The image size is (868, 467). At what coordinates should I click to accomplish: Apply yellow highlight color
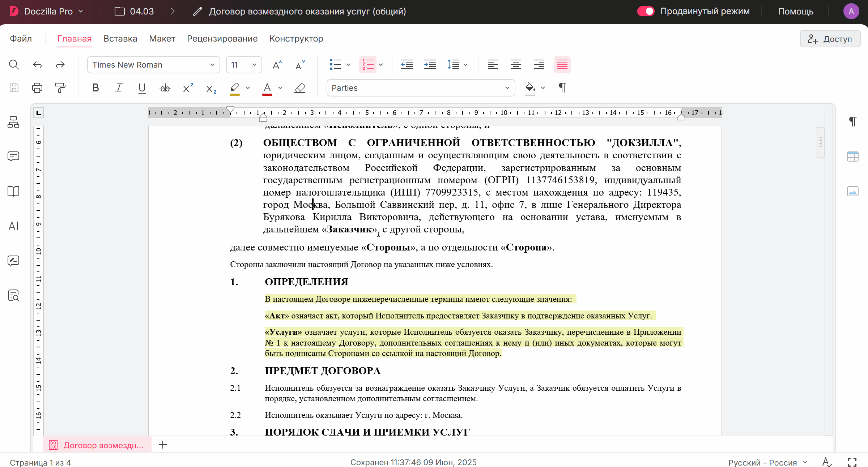pyautogui.click(x=235, y=88)
